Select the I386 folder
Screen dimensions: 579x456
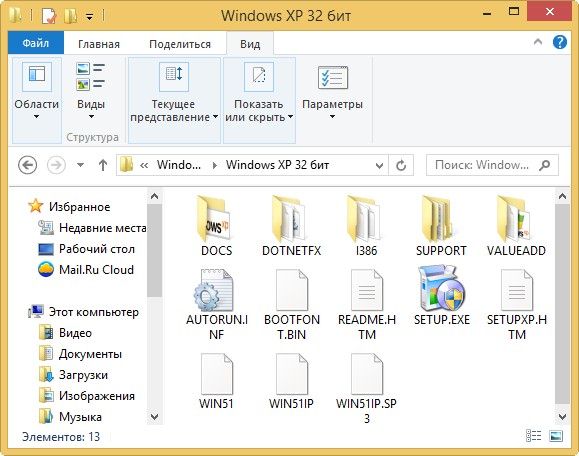pyautogui.click(x=366, y=226)
